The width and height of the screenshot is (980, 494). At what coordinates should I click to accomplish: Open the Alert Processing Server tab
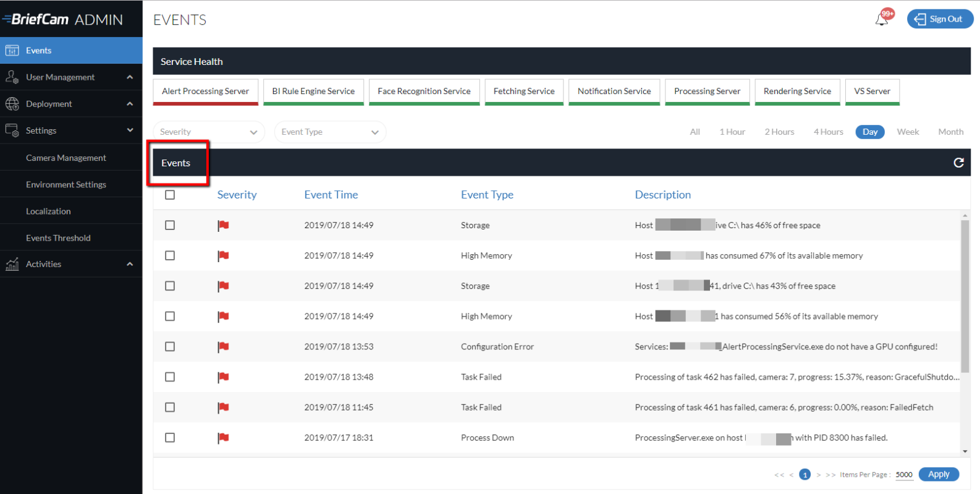click(205, 92)
